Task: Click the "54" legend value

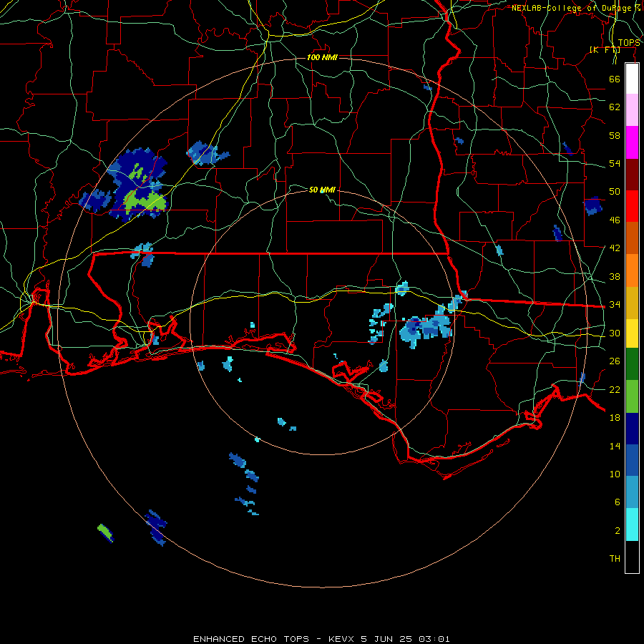Action: (615, 163)
